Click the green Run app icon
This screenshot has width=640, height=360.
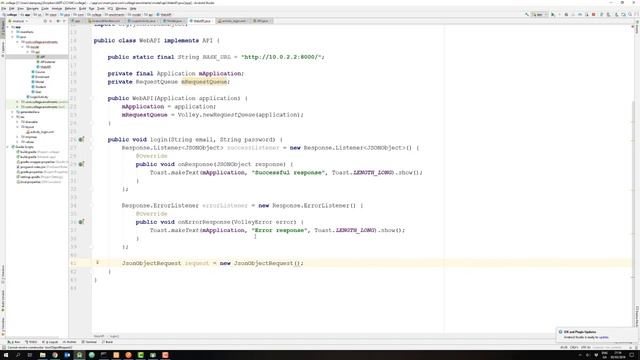pyautogui.click(x=553, y=14)
